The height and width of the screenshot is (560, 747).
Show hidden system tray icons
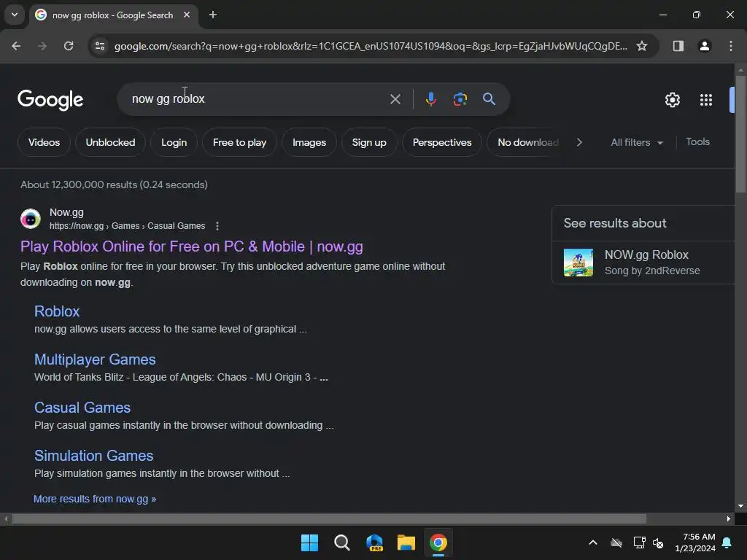[593, 542]
